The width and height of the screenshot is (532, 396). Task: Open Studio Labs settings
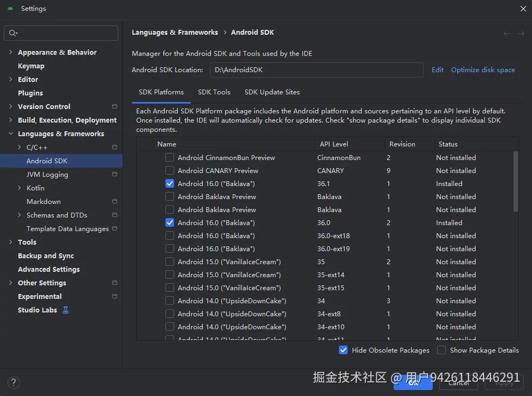point(37,310)
